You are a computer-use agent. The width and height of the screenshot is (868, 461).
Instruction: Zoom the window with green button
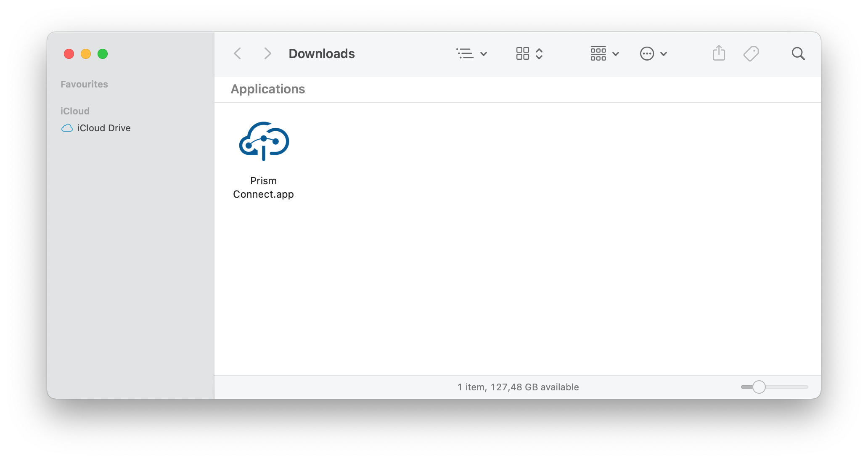(x=103, y=54)
